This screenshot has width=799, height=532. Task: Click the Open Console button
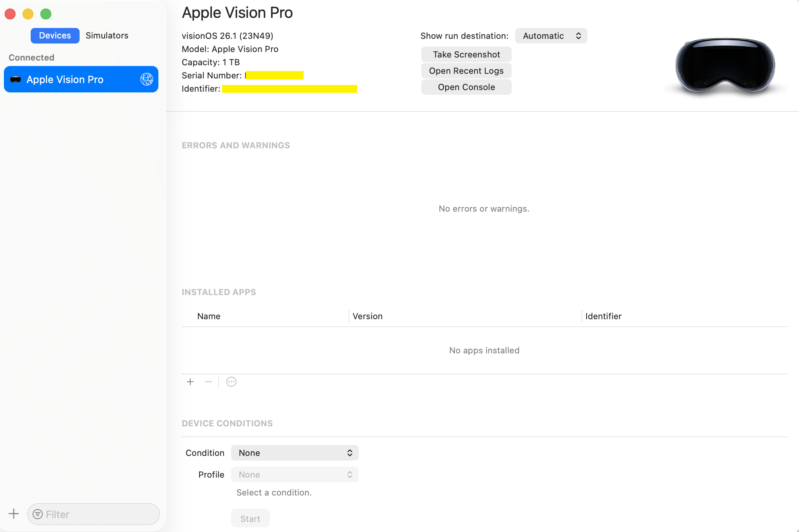466,87
